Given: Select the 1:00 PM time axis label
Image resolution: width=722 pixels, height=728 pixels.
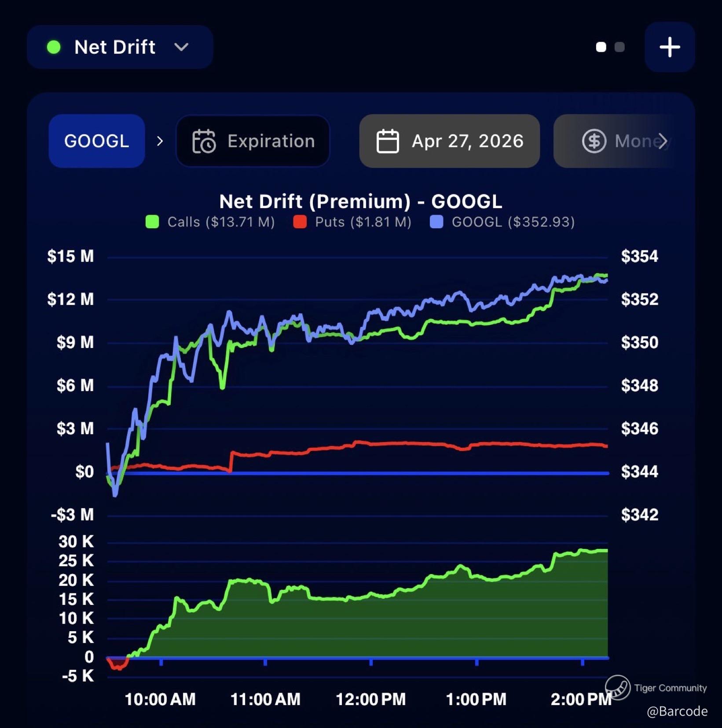Looking at the screenshot, I should click(476, 699).
